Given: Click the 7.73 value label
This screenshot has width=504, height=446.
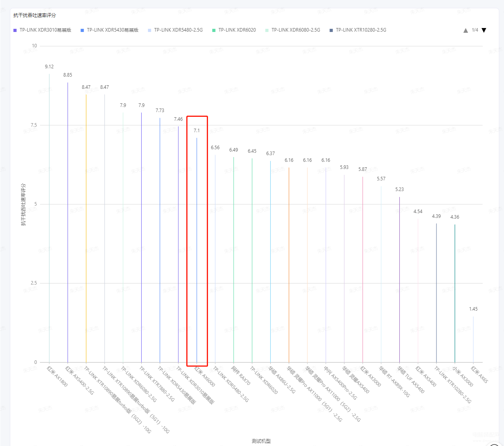Looking at the screenshot, I should [160, 111].
